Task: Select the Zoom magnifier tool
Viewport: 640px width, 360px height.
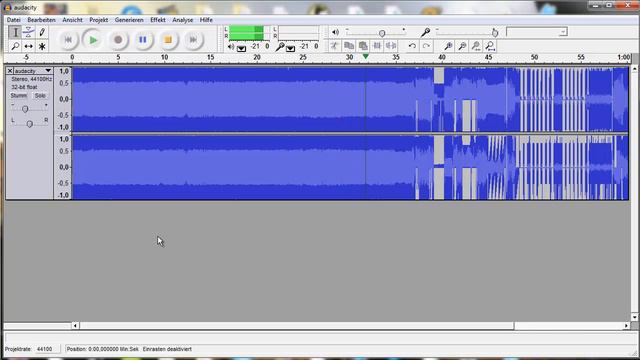Action: click(x=15, y=46)
